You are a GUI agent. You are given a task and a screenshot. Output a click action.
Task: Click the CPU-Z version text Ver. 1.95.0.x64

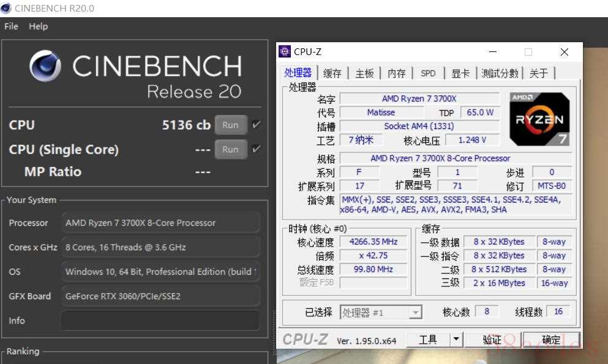point(366,341)
